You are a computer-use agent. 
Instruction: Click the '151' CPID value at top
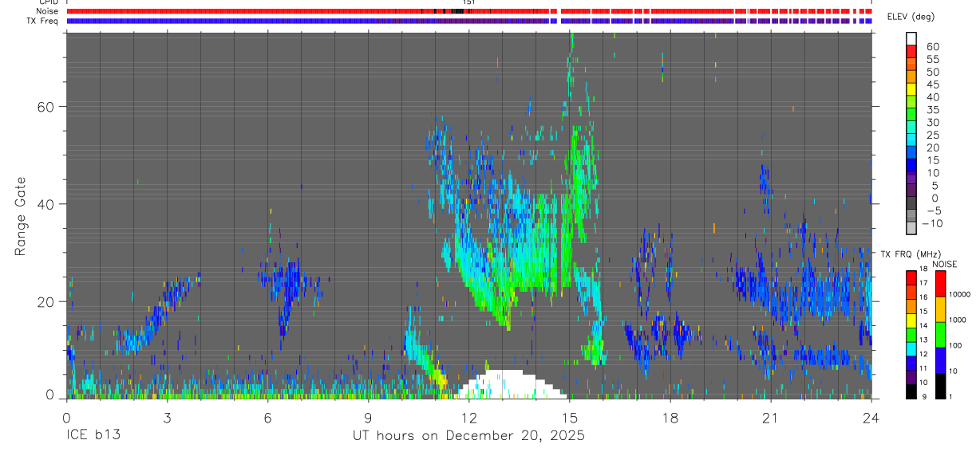[469, 3]
